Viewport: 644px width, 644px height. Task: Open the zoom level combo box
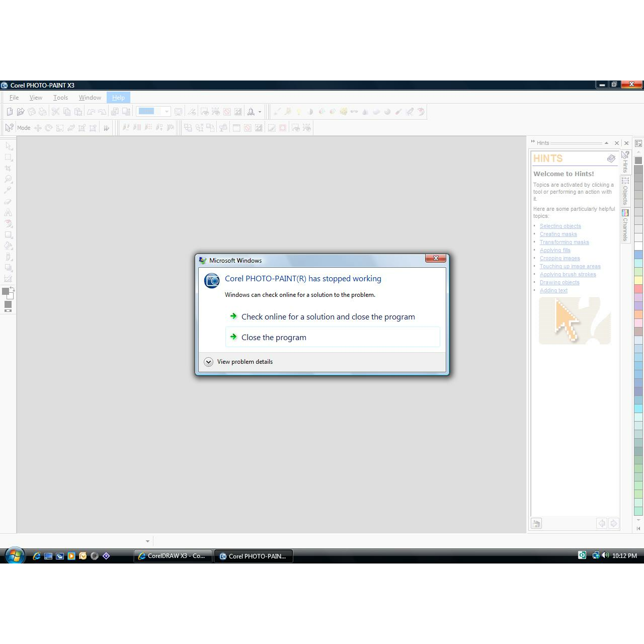pyautogui.click(x=153, y=112)
